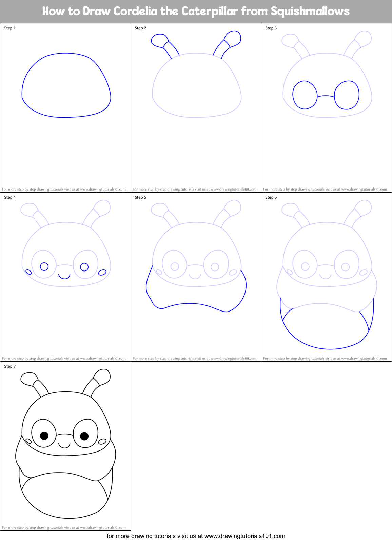Open the Step 2 antennae drawing thumbnail
This screenshot has height=541, width=392.
point(196,108)
